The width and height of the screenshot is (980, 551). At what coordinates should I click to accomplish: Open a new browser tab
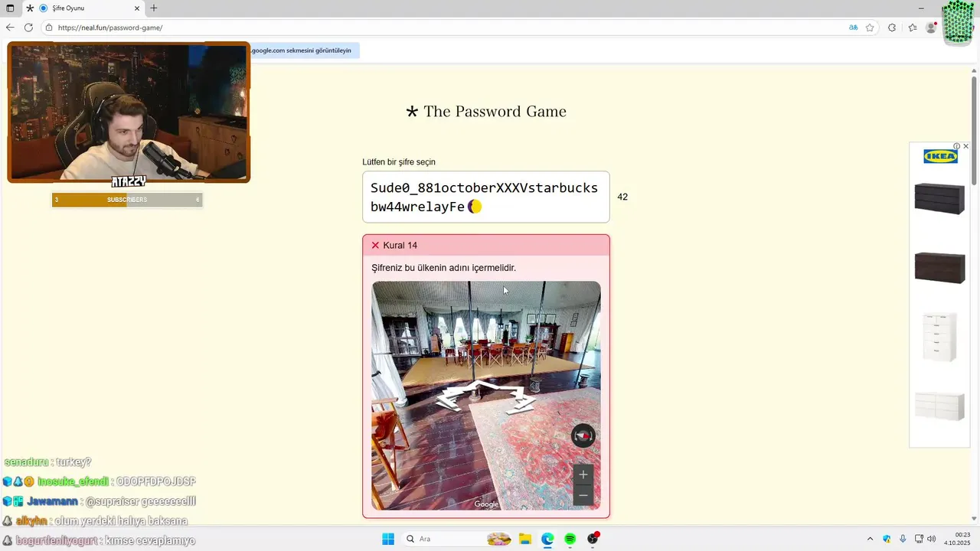[154, 8]
